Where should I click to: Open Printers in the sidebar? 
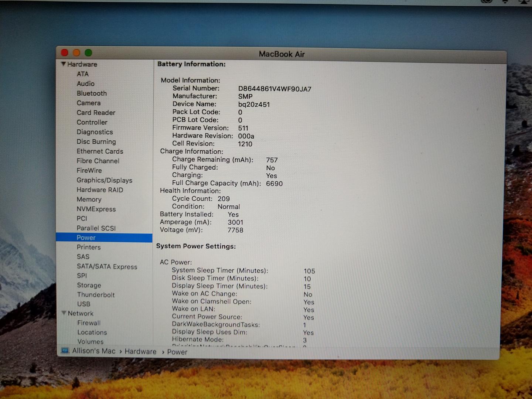point(89,247)
